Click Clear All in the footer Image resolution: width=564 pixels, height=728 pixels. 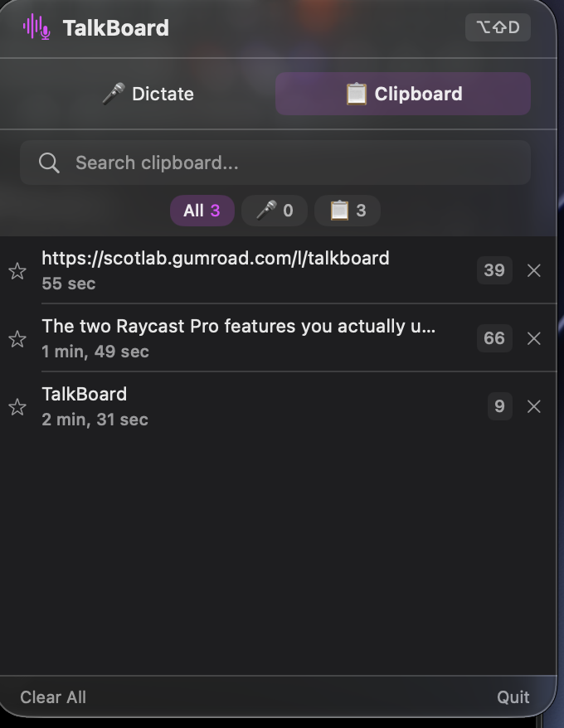pos(53,696)
